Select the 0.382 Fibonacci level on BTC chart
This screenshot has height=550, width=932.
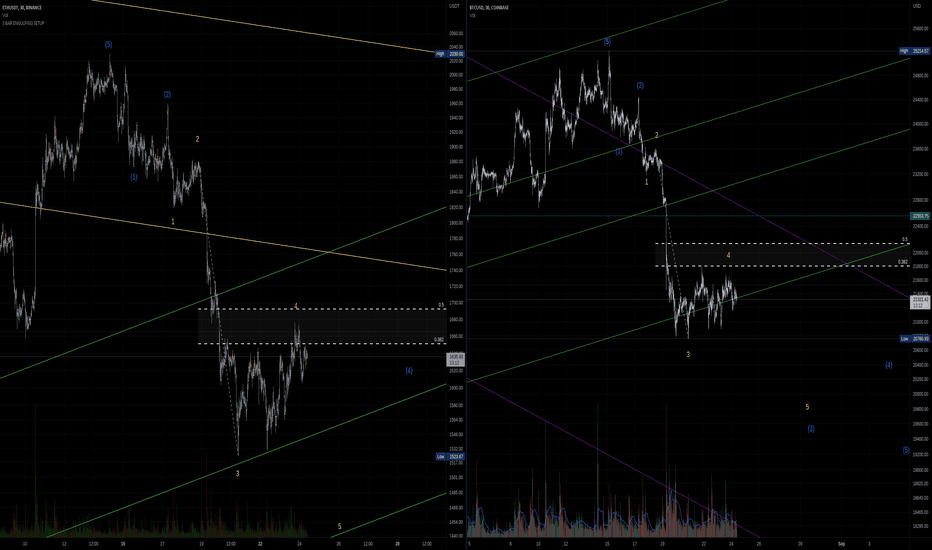[x=902, y=262]
